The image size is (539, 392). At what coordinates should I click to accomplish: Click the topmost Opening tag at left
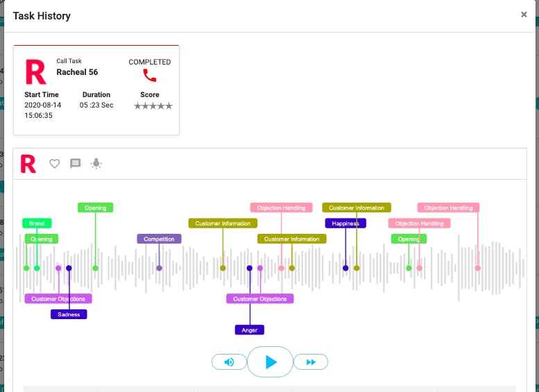[x=95, y=207]
